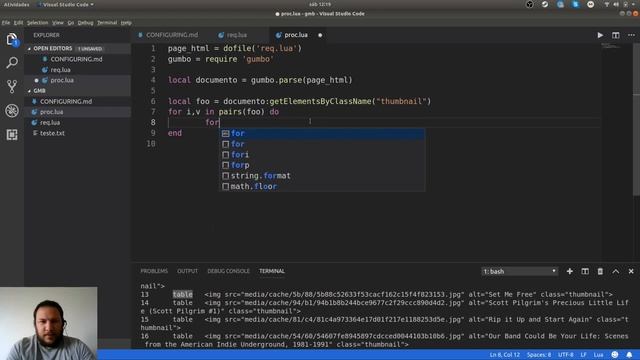Open the Help menu

(126, 23)
